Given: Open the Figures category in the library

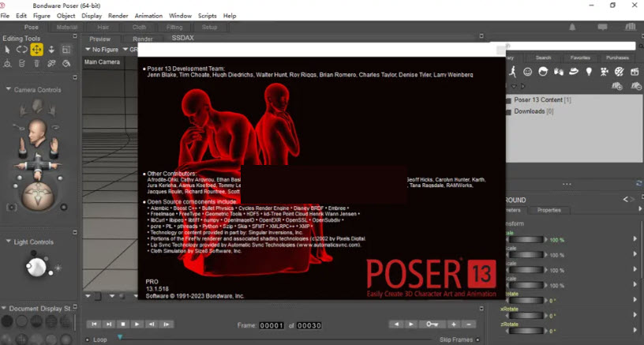Looking at the screenshot, I should [512, 72].
